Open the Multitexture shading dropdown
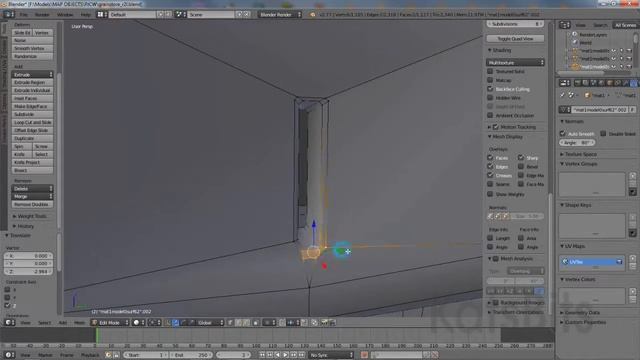 click(515, 62)
